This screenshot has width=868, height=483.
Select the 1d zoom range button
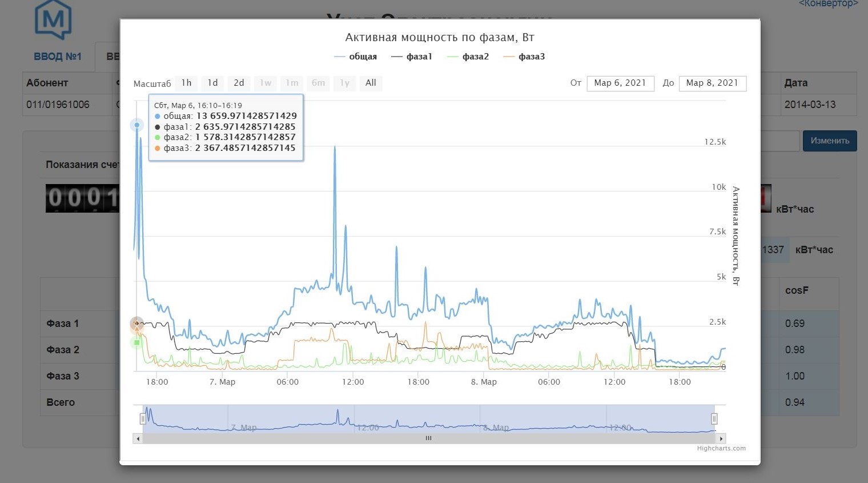[212, 83]
